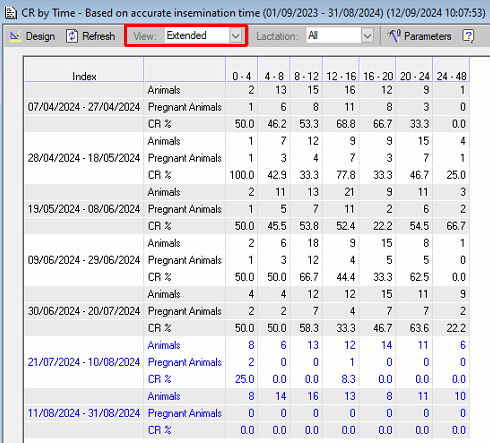Click the 10 Animals cell in last period
This screenshot has height=443, width=490.
(x=451, y=396)
